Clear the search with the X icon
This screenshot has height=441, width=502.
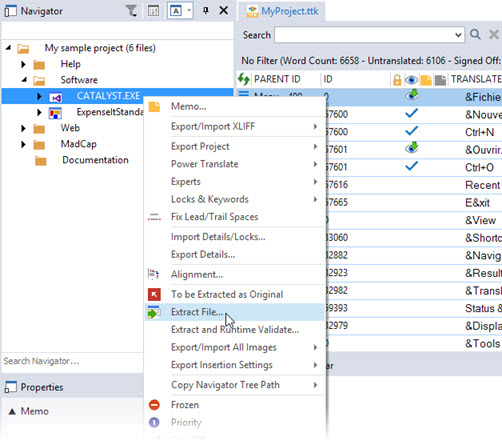point(494,34)
